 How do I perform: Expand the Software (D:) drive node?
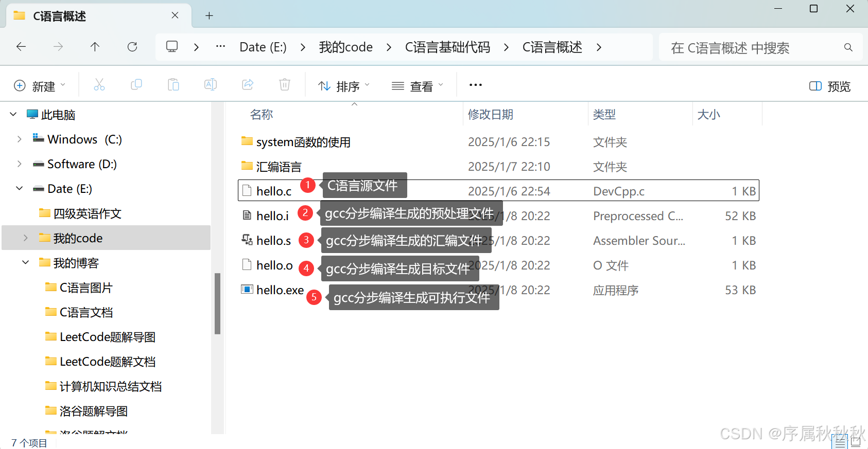click(20, 164)
